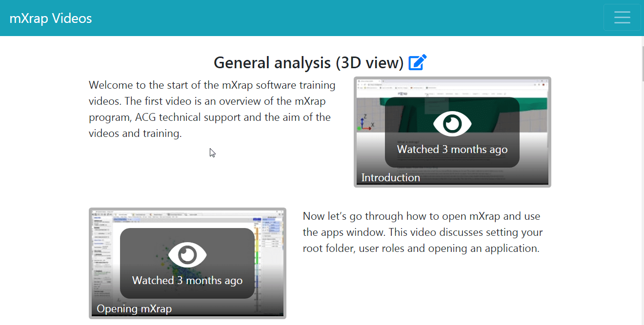
Task: Click 'Watched 3 months ago' on Introduction video
Action: [452, 150]
